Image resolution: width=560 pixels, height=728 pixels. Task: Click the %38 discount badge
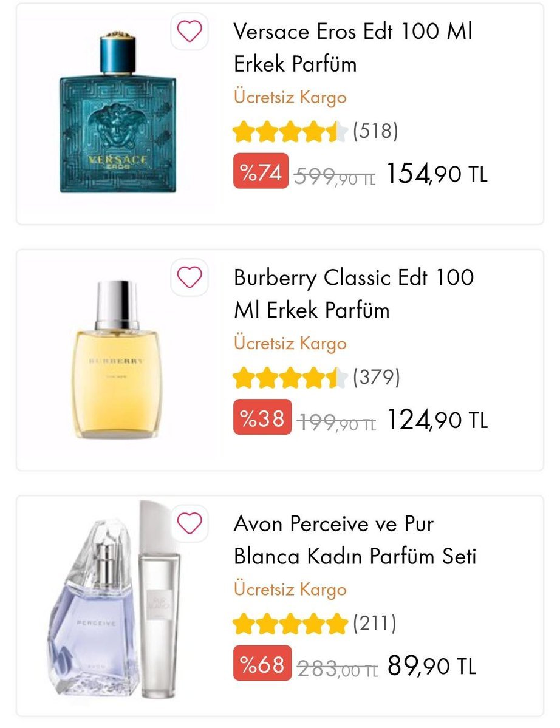click(x=262, y=417)
